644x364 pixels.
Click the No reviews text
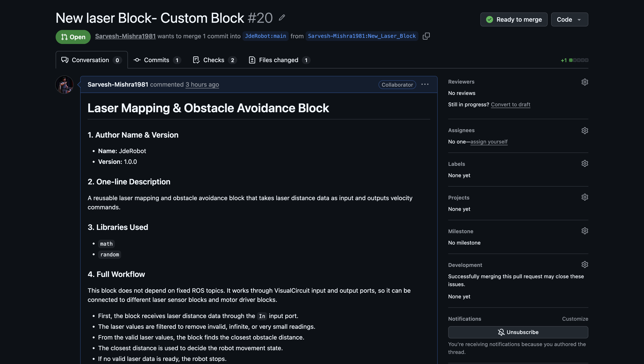click(x=462, y=93)
